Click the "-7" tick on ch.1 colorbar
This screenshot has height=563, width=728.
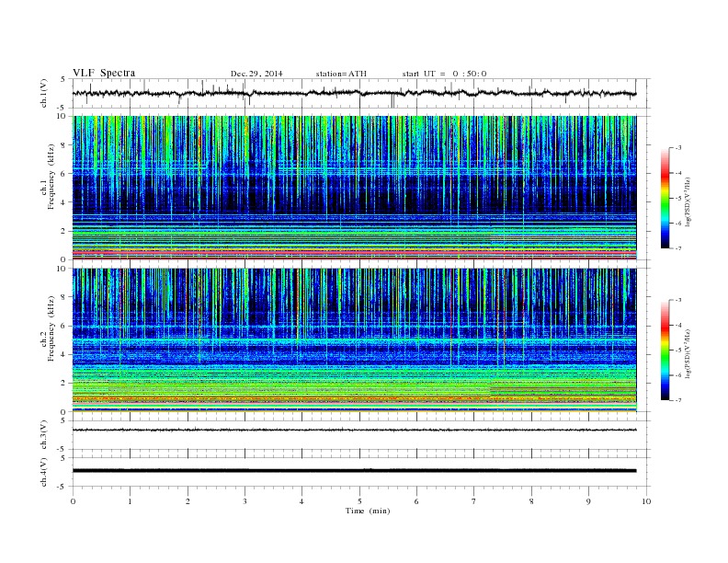pyautogui.click(x=678, y=248)
